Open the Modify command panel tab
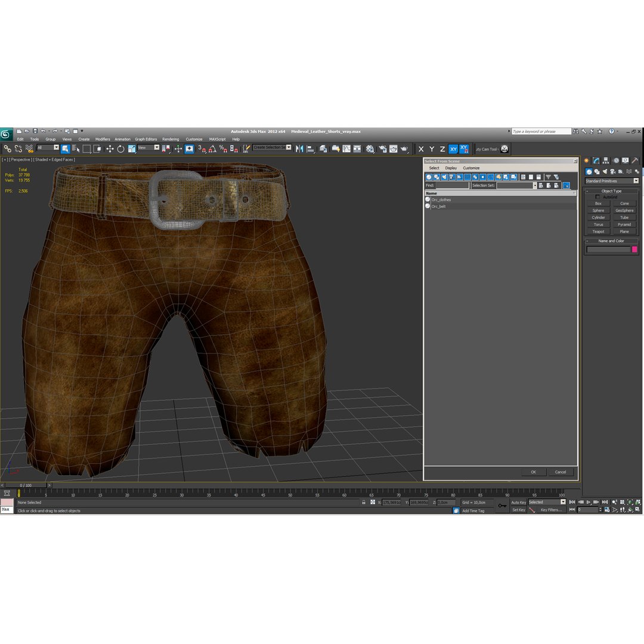Image resolution: width=644 pixels, height=644 pixels. (x=596, y=160)
